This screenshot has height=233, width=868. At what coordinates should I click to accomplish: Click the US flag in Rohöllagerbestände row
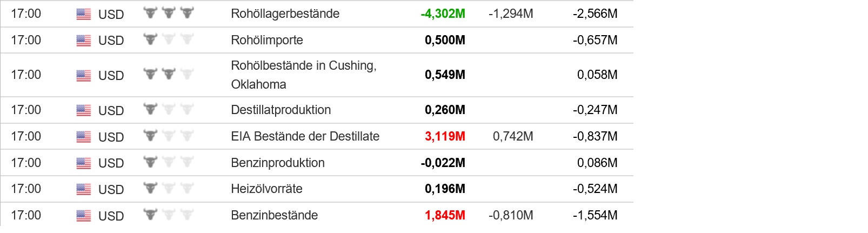click(84, 14)
